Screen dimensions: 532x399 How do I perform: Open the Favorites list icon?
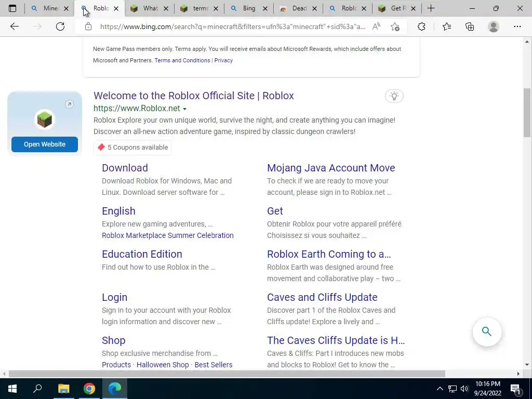tap(447, 26)
